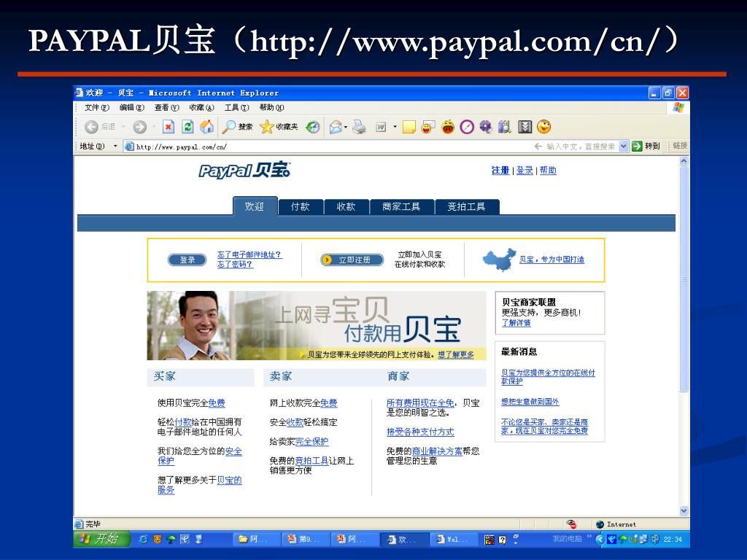The width and height of the screenshot is (747, 560).
Task: Open the dropdown arrow beside Back button
Action: tap(123, 127)
